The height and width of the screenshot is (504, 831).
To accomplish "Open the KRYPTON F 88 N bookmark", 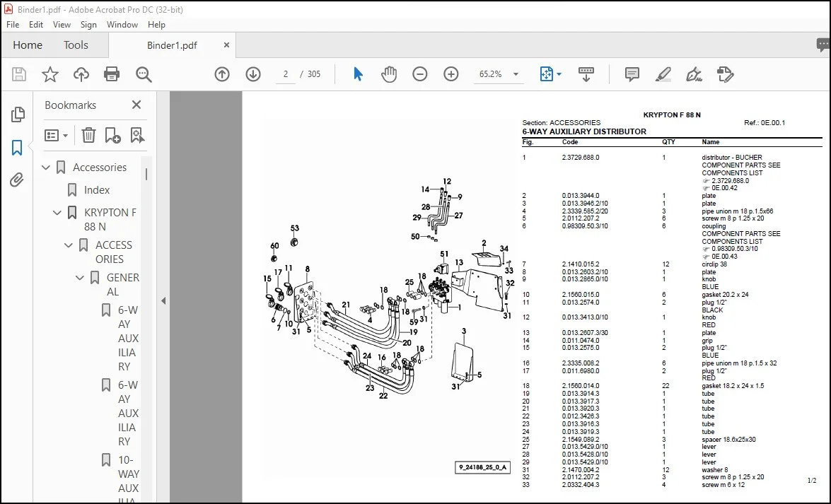I will pos(110,219).
